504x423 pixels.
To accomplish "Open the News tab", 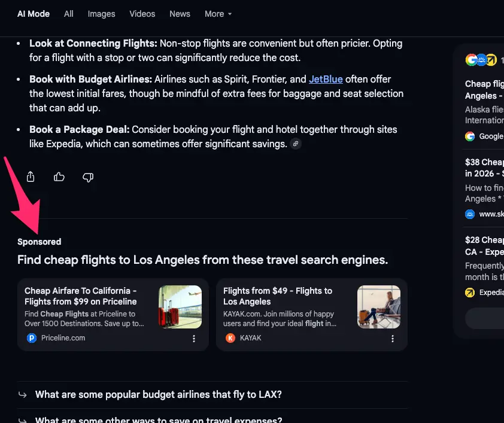I will point(180,14).
